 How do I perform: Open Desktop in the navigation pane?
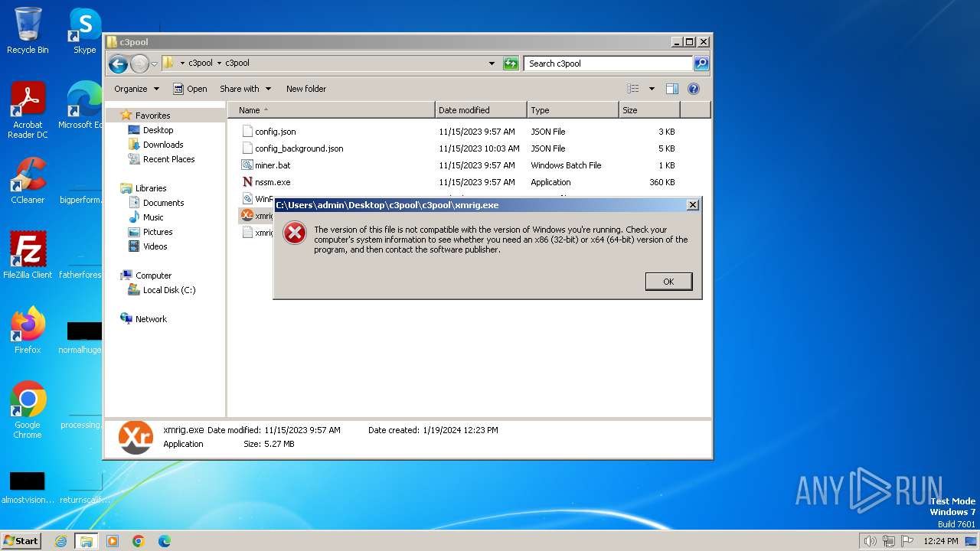tap(158, 130)
